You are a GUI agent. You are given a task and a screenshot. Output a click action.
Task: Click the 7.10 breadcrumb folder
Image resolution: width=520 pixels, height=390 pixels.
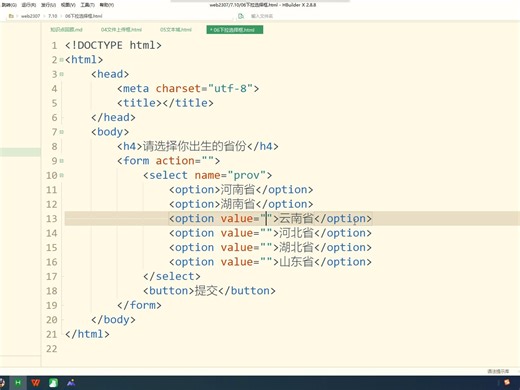(52, 16)
